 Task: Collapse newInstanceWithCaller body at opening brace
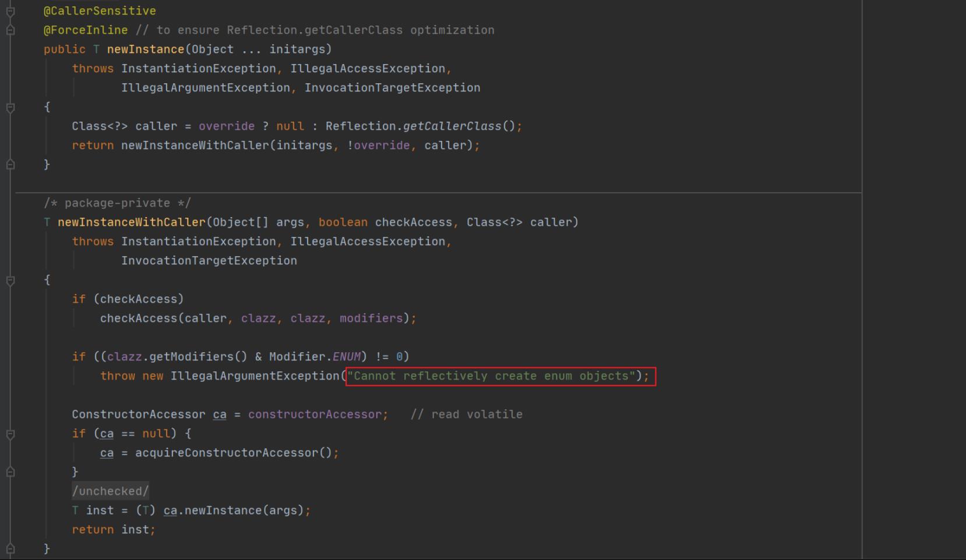pos(10,280)
